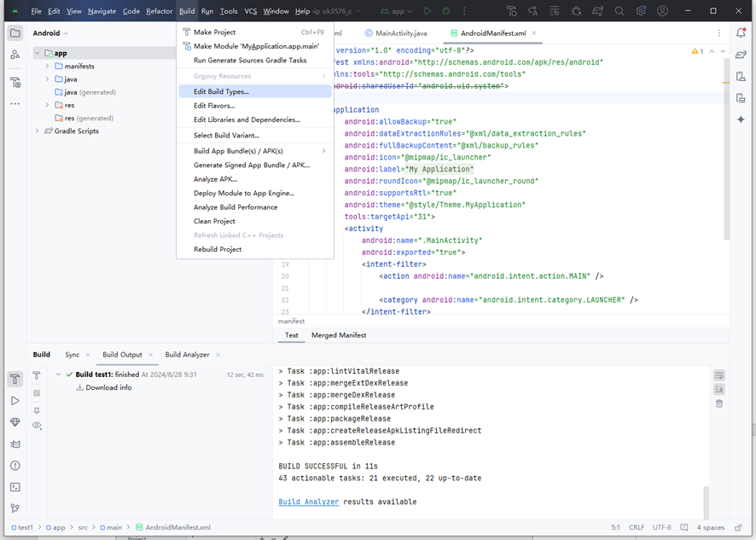Open the Build tool window hammer icon
Image resolution: width=756 pixels, height=540 pixels.
click(15, 380)
